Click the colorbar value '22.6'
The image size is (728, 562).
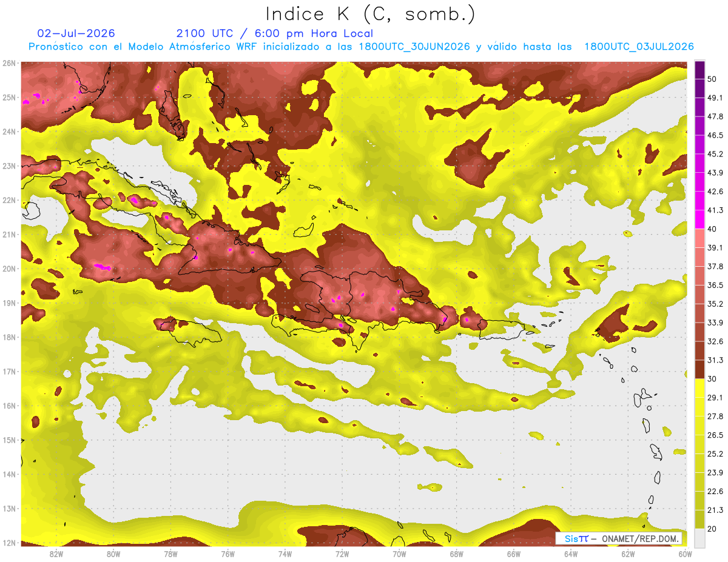pos(715,491)
